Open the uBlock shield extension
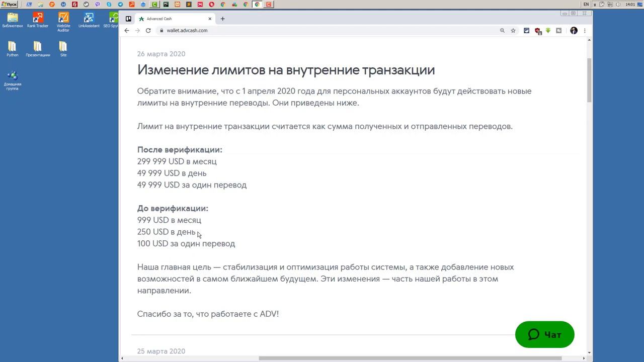 pyautogui.click(x=538, y=31)
